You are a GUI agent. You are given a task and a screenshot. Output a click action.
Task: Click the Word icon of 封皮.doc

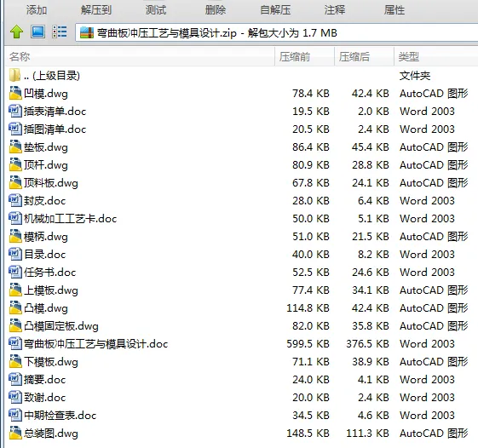pos(15,200)
